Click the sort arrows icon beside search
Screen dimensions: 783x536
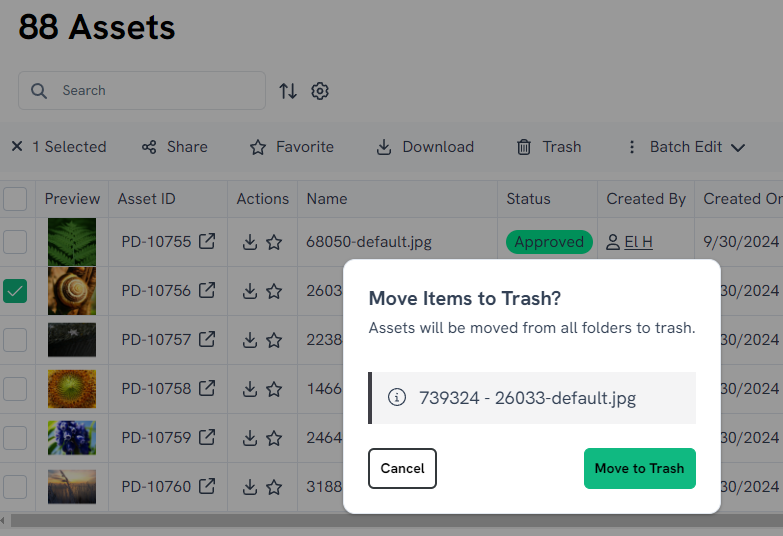coord(288,91)
